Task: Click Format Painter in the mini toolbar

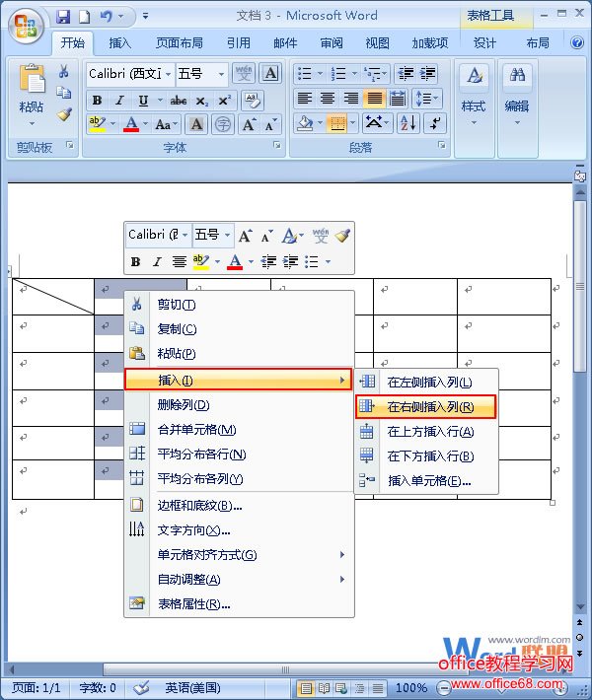Action: tap(342, 236)
